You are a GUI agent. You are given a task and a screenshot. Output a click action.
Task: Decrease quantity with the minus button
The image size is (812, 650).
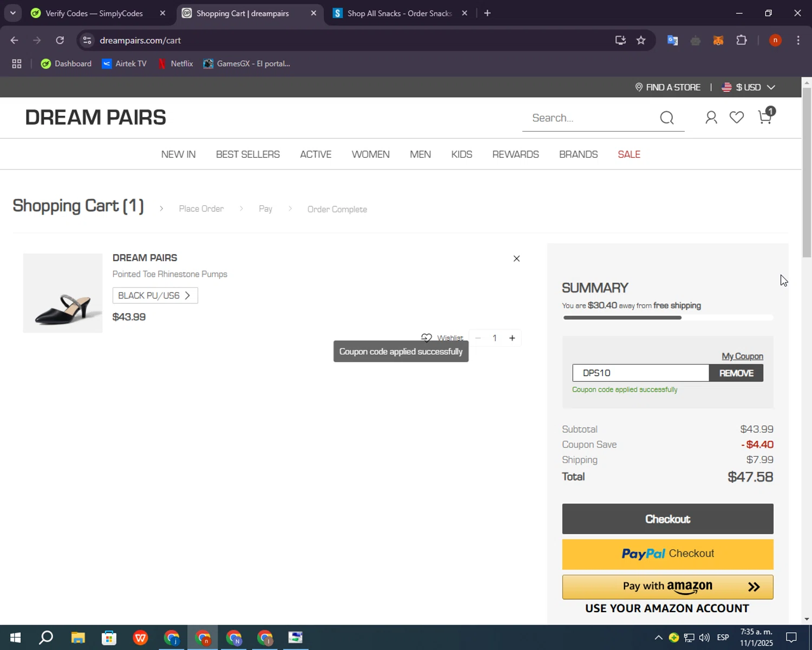coord(478,338)
